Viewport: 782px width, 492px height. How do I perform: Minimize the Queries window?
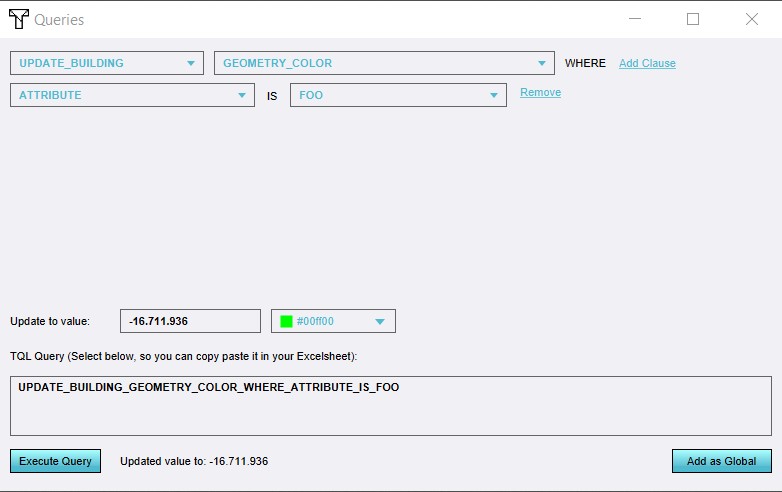coord(634,19)
